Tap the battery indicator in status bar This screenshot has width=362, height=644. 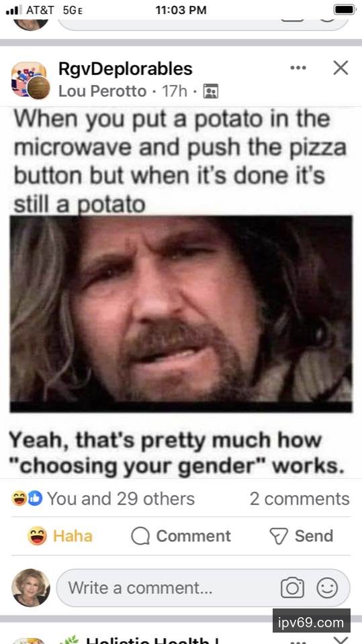pos(345,10)
